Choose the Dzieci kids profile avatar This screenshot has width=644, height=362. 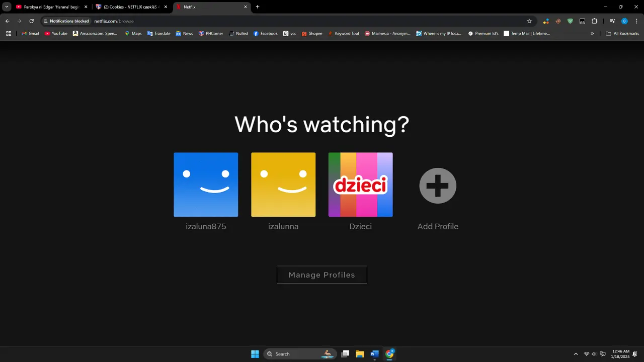360,185
